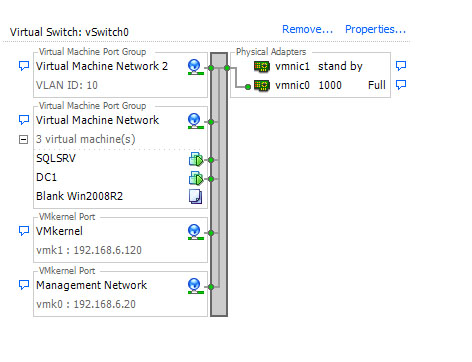
Task: Select the DC1 virtual machine
Action: pyautogui.click(x=46, y=177)
